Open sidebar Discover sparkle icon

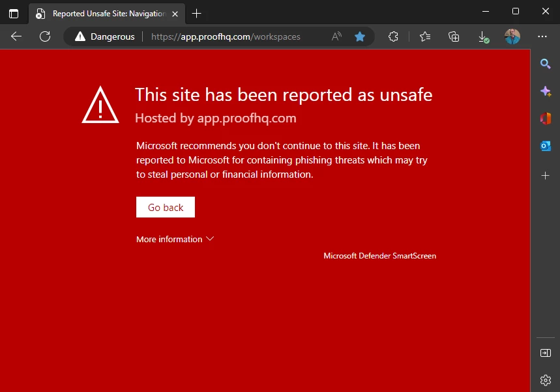pos(546,91)
